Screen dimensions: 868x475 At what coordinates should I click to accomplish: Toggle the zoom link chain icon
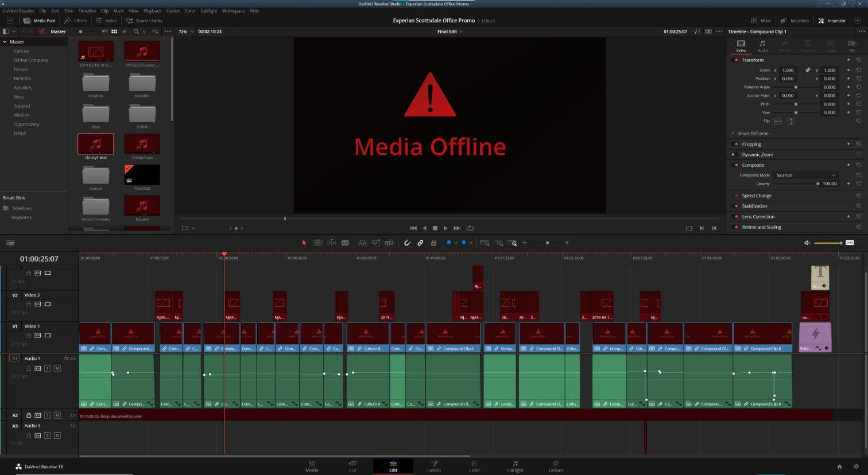pos(808,70)
